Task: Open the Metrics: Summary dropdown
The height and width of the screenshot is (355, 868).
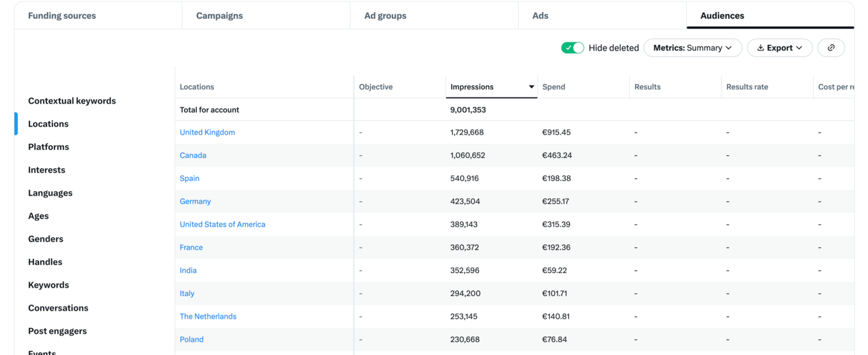Action: pos(693,48)
